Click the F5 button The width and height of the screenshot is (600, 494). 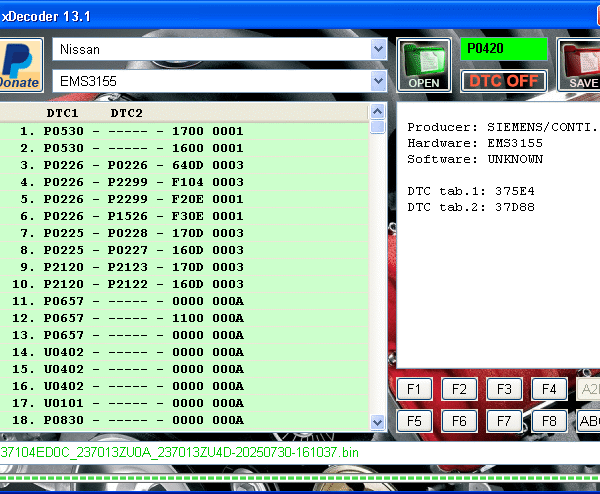[x=414, y=421]
